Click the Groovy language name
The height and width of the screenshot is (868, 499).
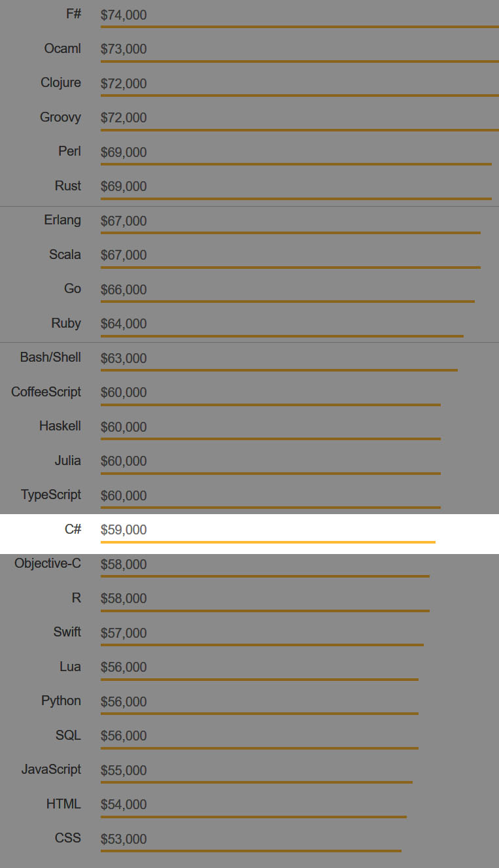(60, 117)
